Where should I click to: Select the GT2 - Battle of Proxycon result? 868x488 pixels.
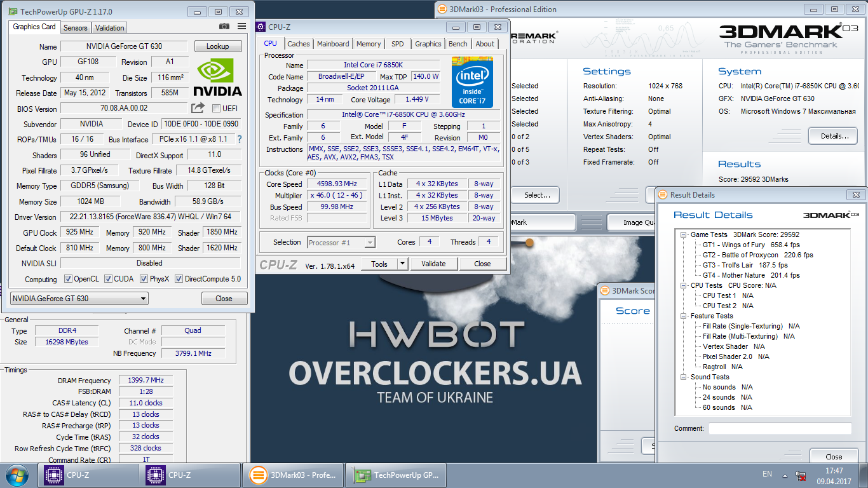coord(757,255)
